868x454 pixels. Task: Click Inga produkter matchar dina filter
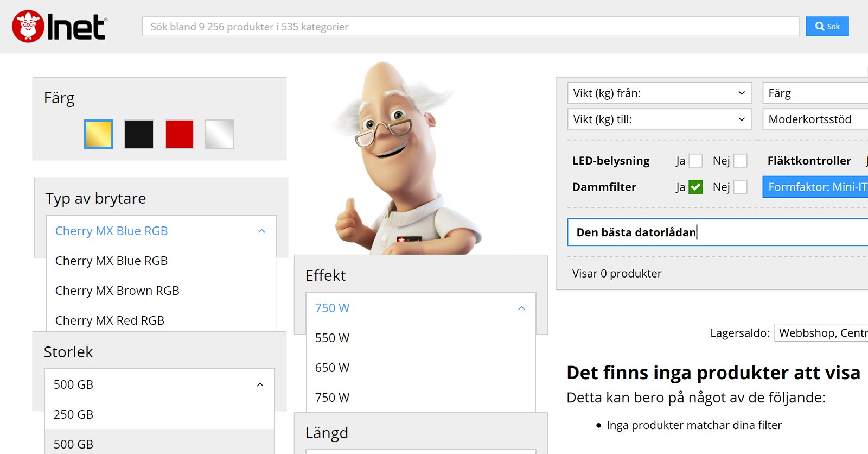[694, 425]
